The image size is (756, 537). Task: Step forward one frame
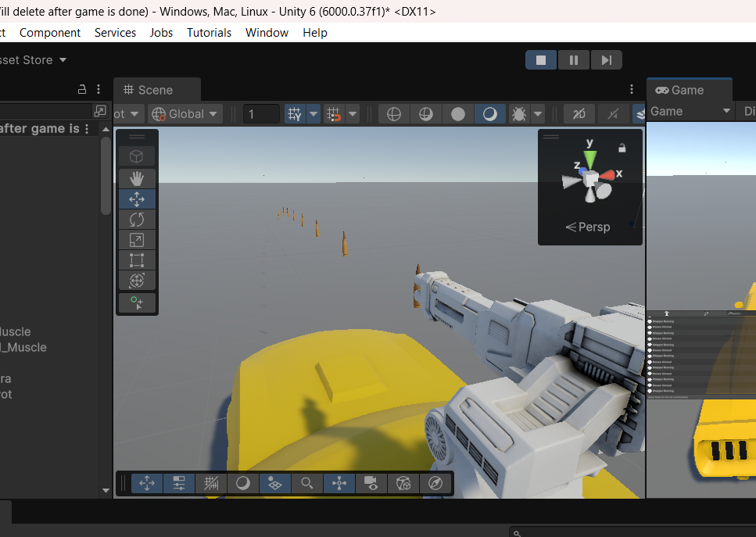coord(607,60)
